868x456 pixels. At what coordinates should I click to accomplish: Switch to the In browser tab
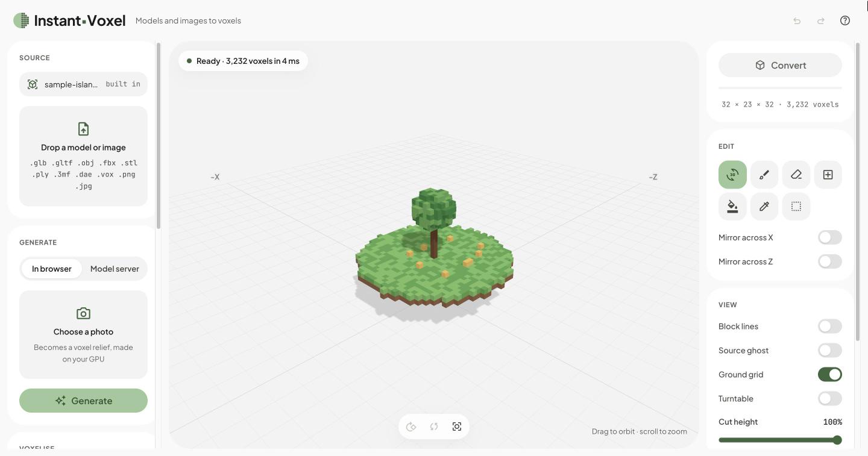(52, 269)
